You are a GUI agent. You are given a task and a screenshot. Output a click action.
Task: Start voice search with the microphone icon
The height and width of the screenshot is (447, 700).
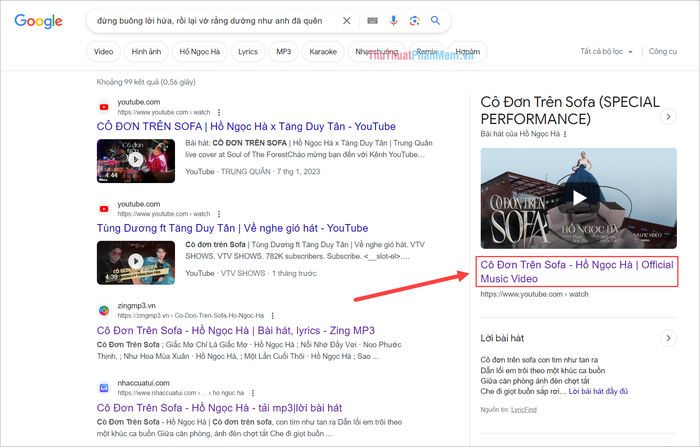click(393, 20)
